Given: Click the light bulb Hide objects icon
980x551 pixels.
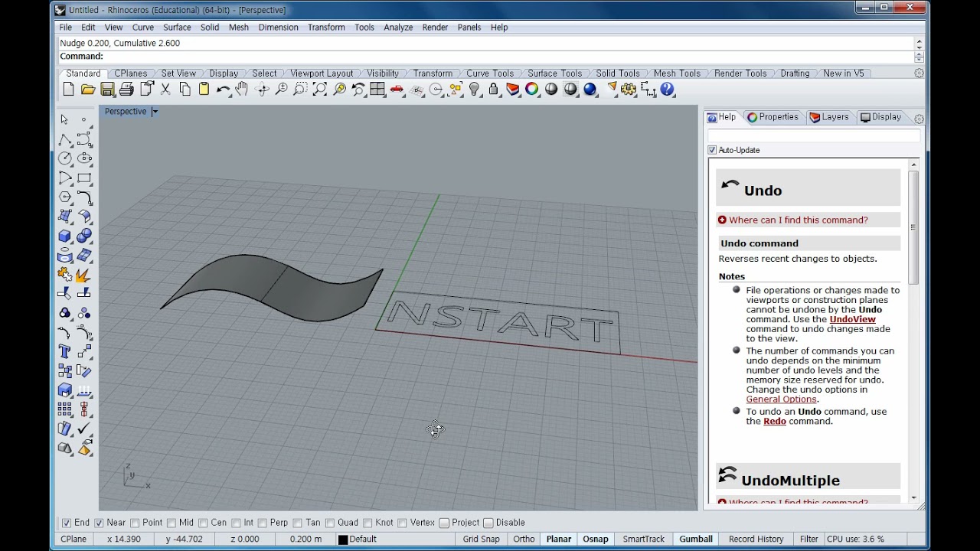Looking at the screenshot, I should click(x=474, y=90).
